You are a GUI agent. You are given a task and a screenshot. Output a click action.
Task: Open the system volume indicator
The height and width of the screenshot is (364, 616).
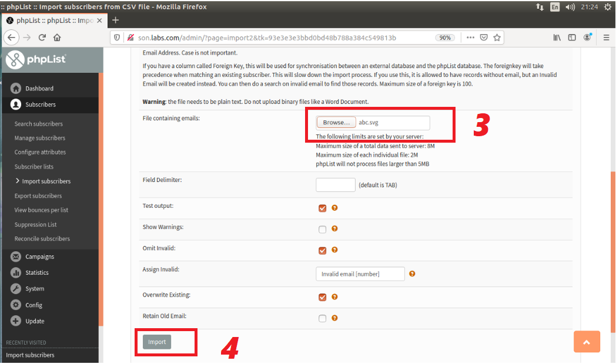[570, 7]
